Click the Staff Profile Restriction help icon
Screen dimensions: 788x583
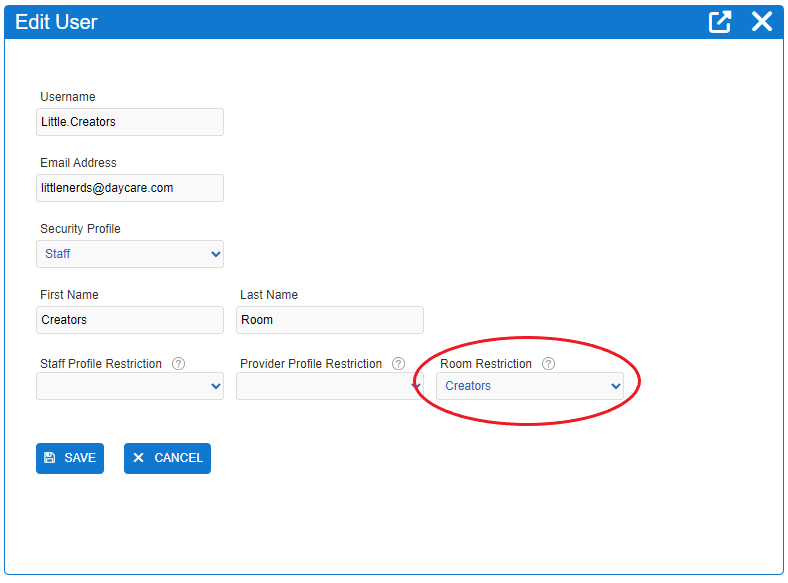pos(178,363)
